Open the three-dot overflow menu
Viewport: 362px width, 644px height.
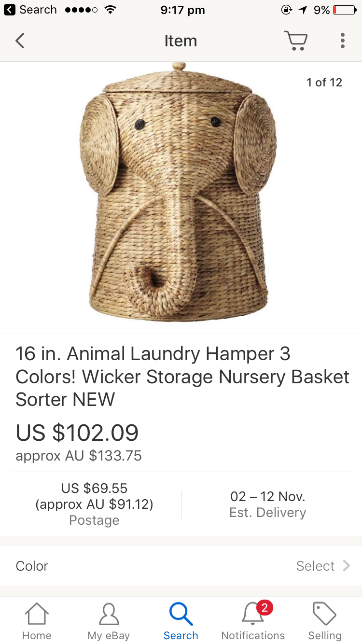click(x=342, y=41)
